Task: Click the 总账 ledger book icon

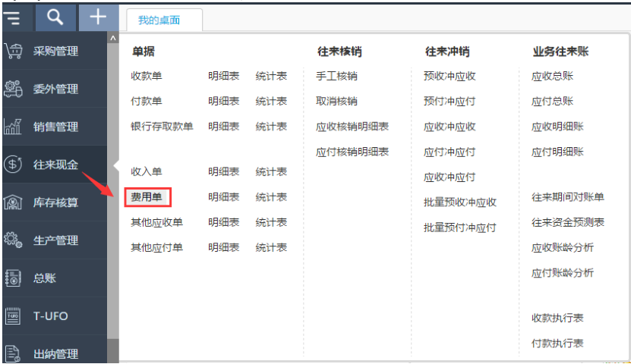Action: click(13, 278)
